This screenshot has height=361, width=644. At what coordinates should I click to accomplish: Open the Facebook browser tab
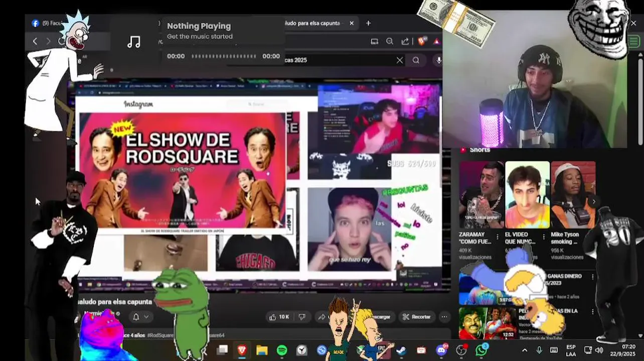click(45, 23)
